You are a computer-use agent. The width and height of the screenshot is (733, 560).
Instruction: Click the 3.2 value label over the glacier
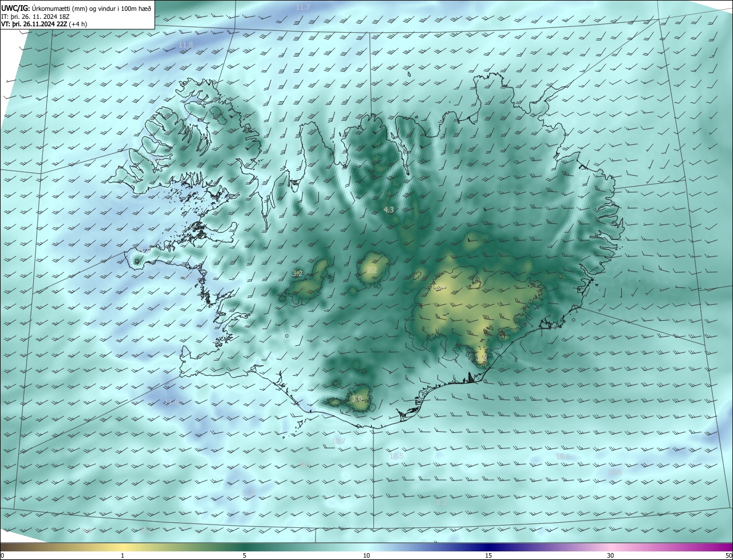(297, 274)
